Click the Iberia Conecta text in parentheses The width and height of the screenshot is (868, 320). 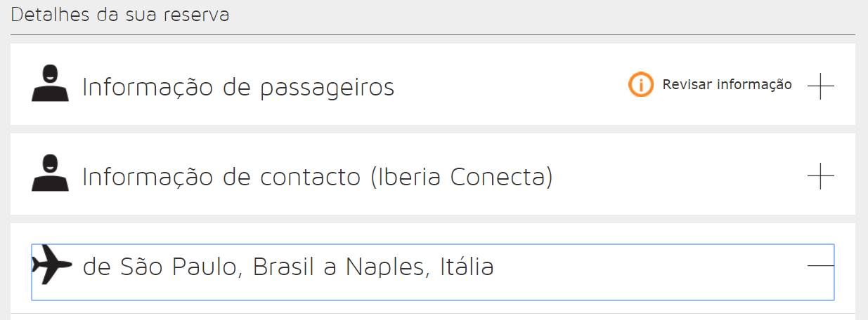click(x=462, y=177)
